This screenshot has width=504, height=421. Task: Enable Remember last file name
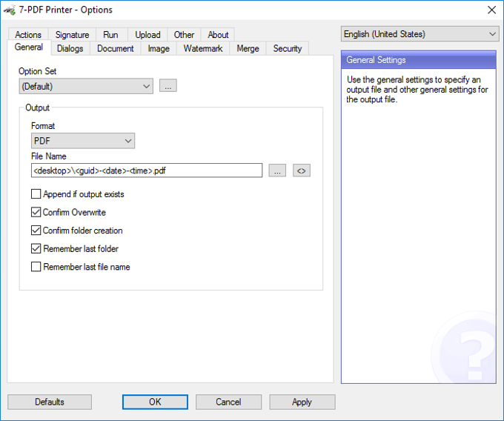[36, 267]
